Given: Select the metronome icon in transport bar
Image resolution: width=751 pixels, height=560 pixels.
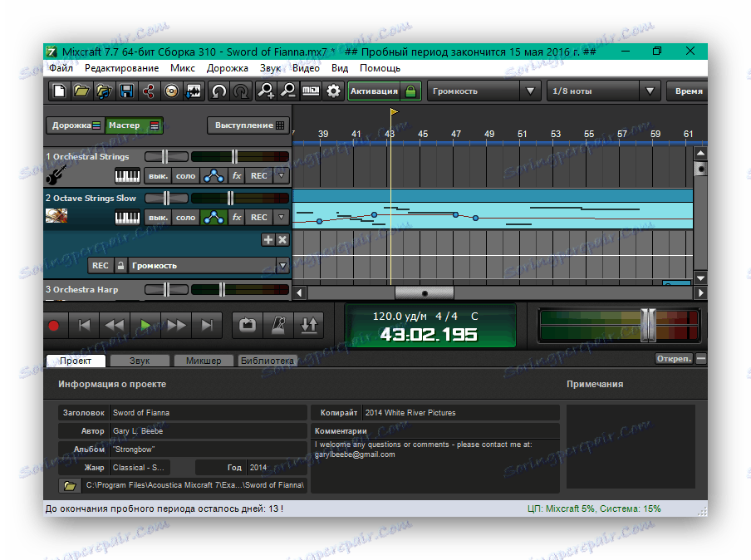Looking at the screenshot, I should click(x=277, y=325).
